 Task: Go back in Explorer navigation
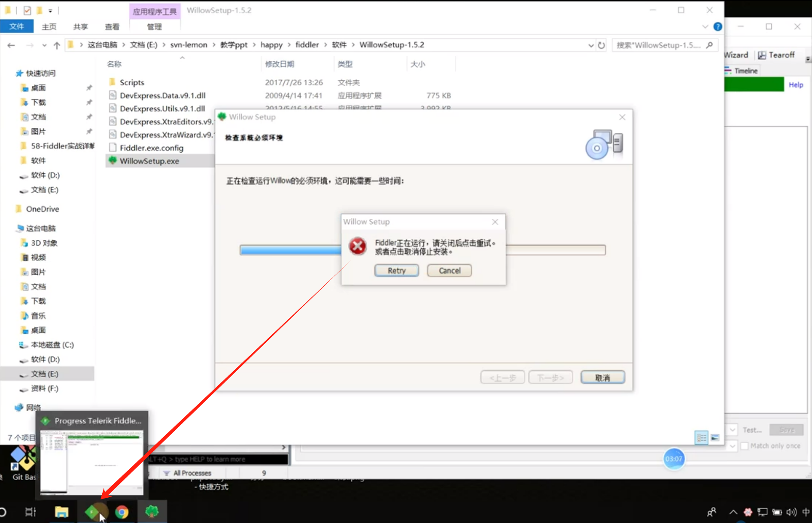pyautogui.click(x=11, y=45)
